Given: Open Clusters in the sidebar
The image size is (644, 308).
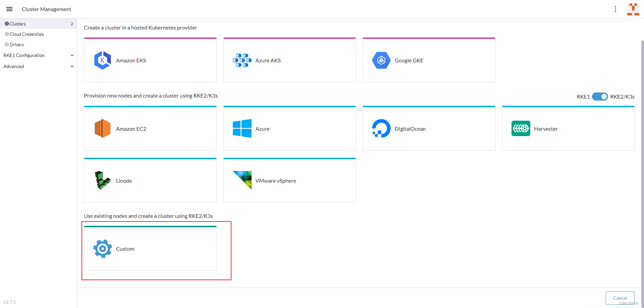Looking at the screenshot, I should [38, 24].
